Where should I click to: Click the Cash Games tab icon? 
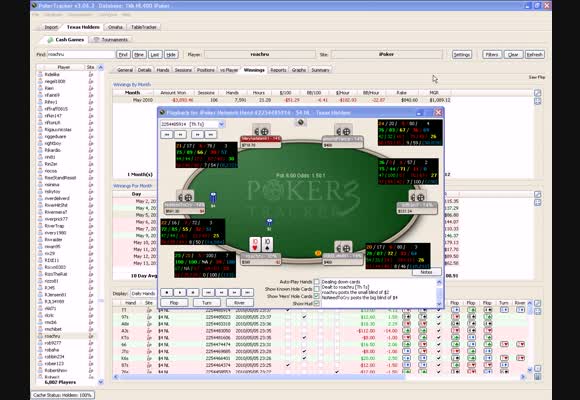coord(50,40)
